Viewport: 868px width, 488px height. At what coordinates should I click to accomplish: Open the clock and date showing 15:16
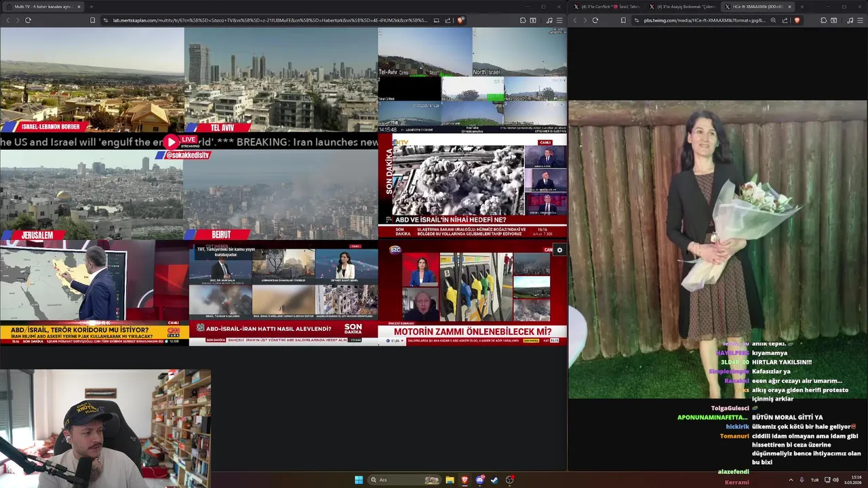[853, 480]
